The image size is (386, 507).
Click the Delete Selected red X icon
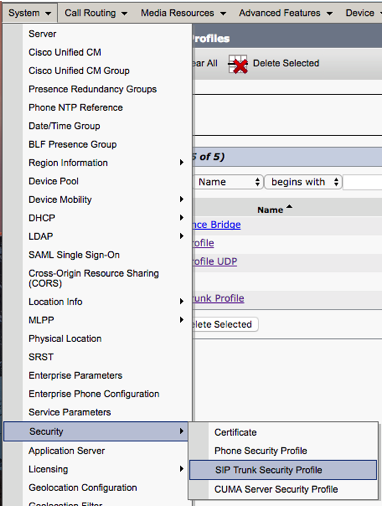(x=238, y=64)
